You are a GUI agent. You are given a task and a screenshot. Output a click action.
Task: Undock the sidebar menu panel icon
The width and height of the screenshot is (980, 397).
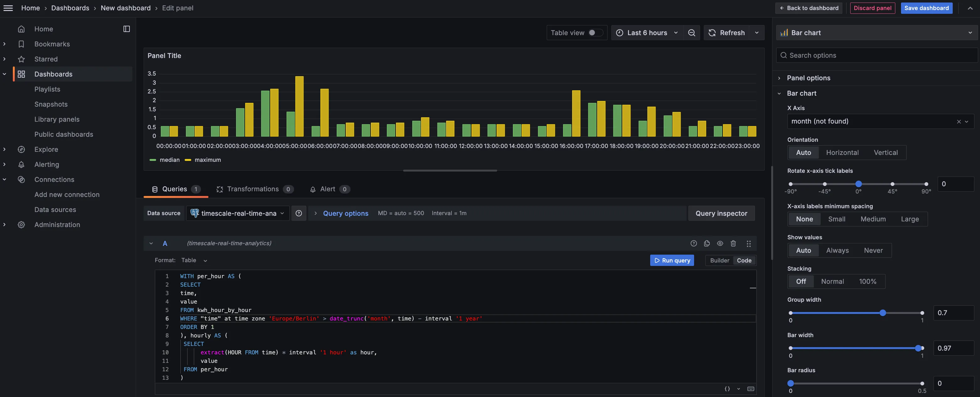[x=127, y=29]
